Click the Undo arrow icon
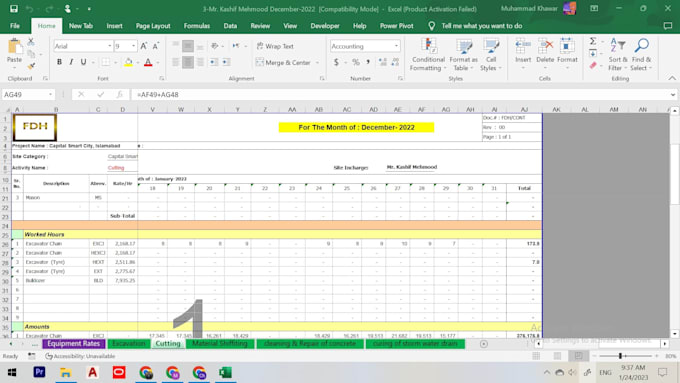 [x=29, y=9]
